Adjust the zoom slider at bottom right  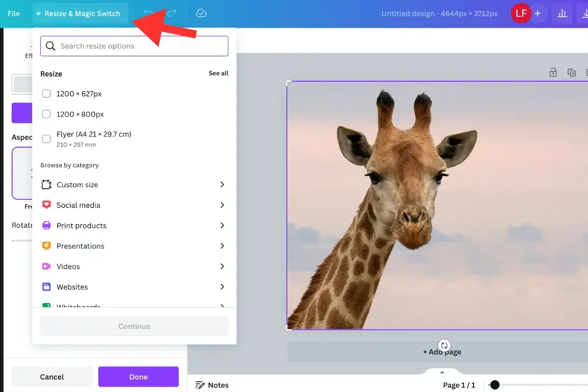[495, 385]
